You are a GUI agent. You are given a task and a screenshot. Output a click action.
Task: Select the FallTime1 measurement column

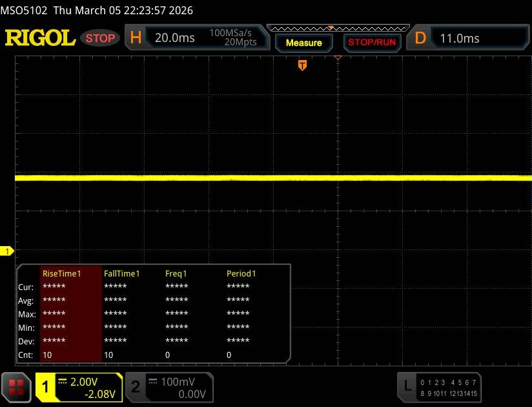pyautogui.click(x=124, y=273)
